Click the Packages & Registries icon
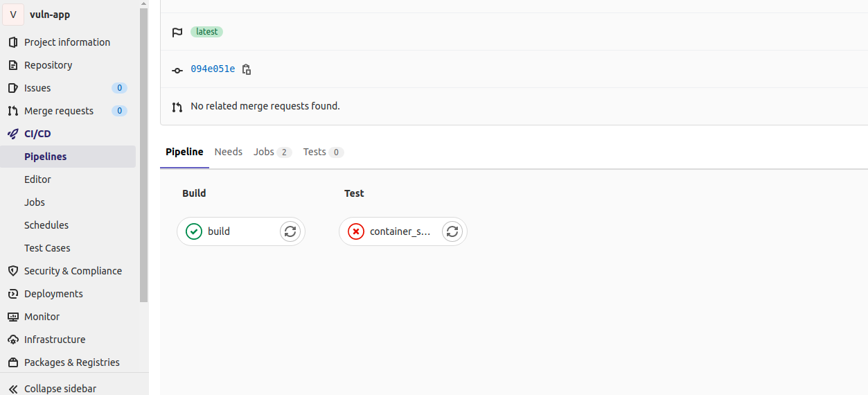This screenshot has height=395, width=868. click(12, 362)
